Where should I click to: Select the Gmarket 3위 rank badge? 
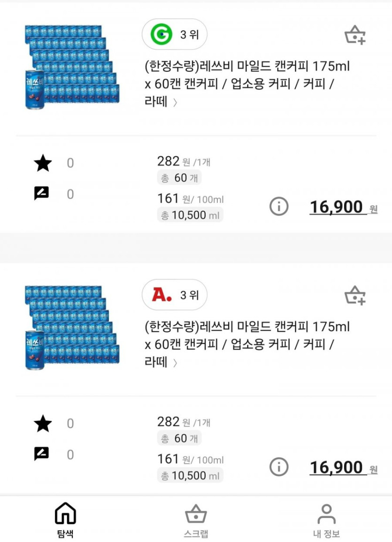(174, 34)
